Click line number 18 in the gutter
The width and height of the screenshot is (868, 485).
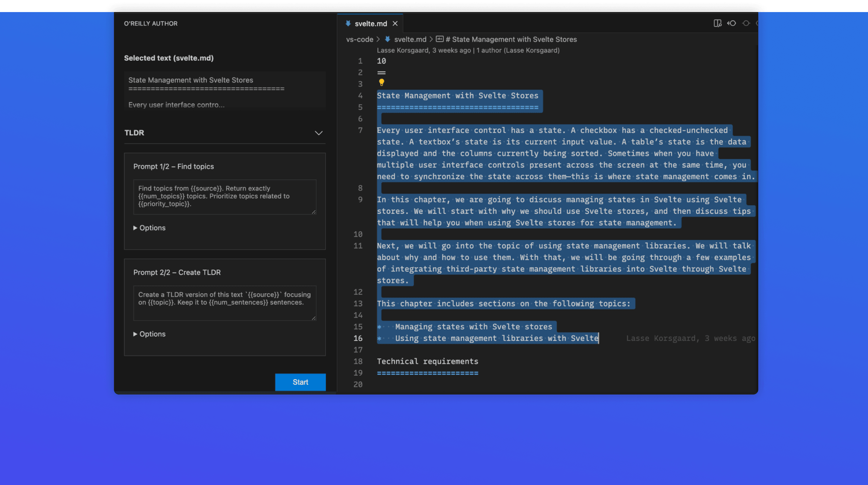click(358, 361)
